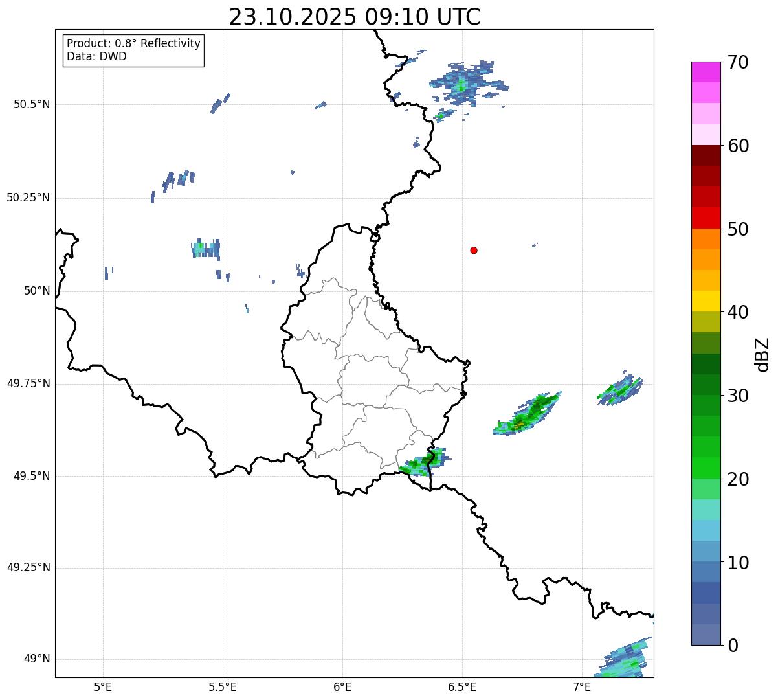Pick the olive swatch just below 40 dBZ
The height and width of the screenshot is (700, 778).
[x=706, y=322]
